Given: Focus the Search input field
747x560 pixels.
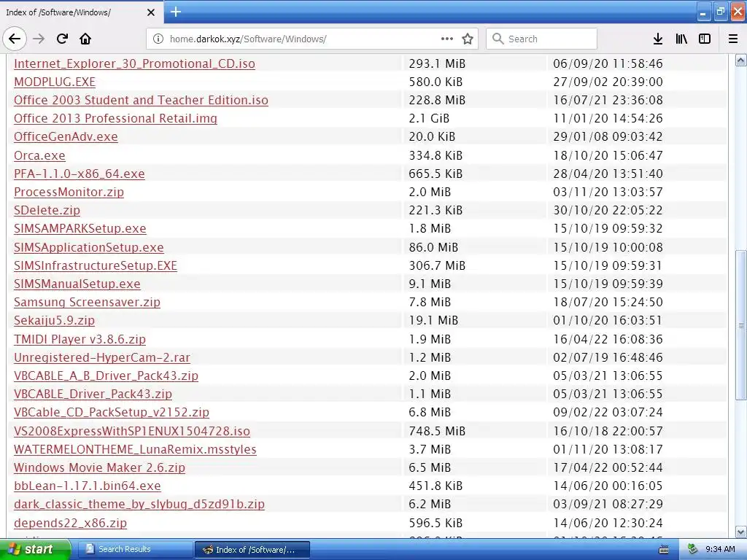Looking at the screenshot, I should tap(542, 39).
